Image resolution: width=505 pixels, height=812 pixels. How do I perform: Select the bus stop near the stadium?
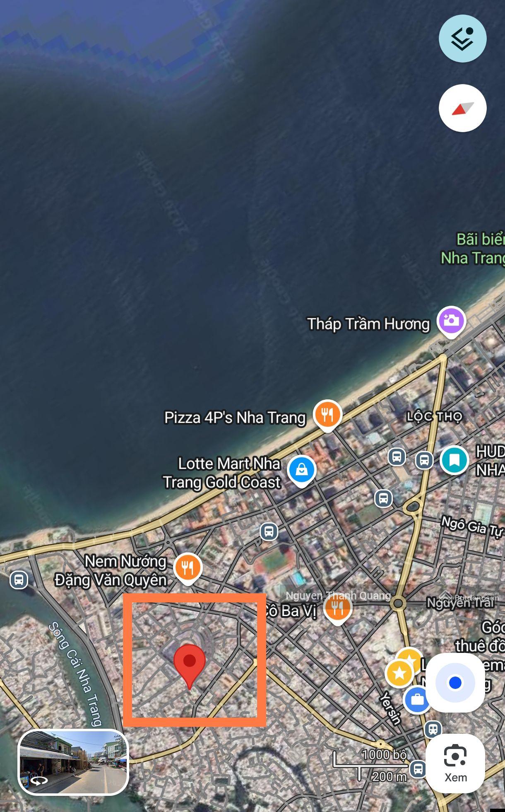(269, 531)
